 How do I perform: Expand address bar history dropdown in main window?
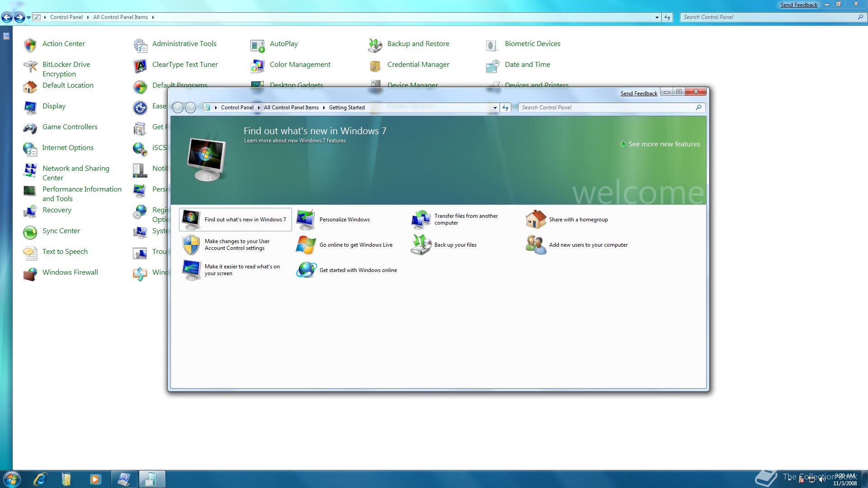click(657, 17)
